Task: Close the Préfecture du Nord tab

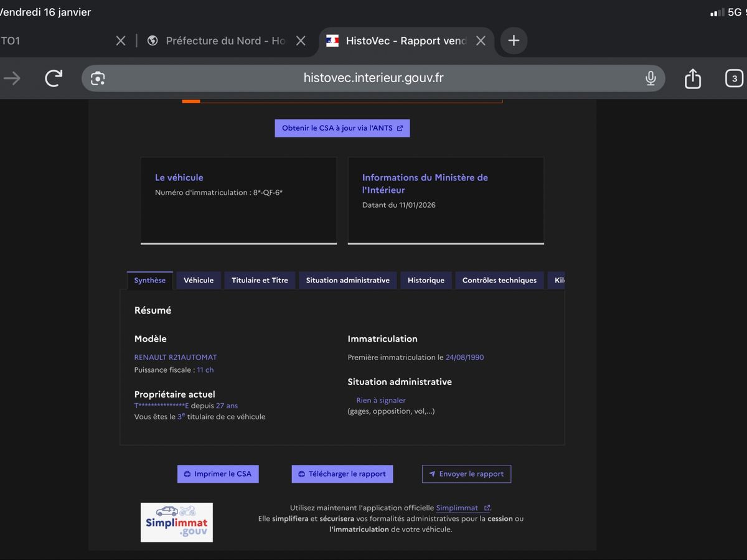Action: pyautogui.click(x=301, y=40)
